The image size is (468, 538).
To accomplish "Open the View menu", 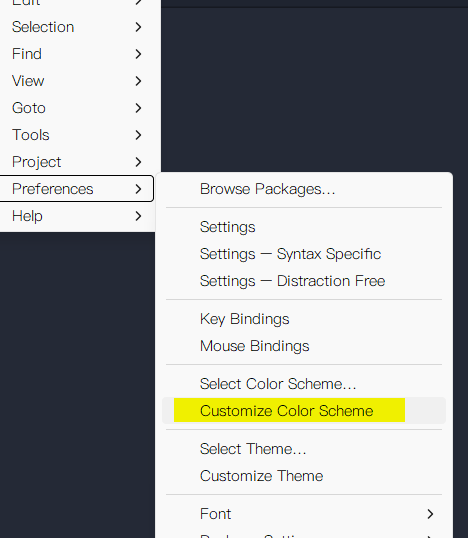I will coord(77,81).
